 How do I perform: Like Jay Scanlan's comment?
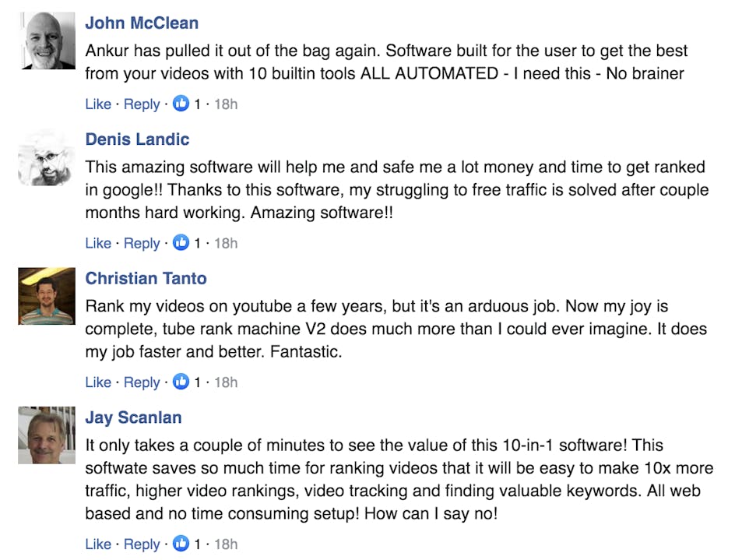click(x=98, y=544)
